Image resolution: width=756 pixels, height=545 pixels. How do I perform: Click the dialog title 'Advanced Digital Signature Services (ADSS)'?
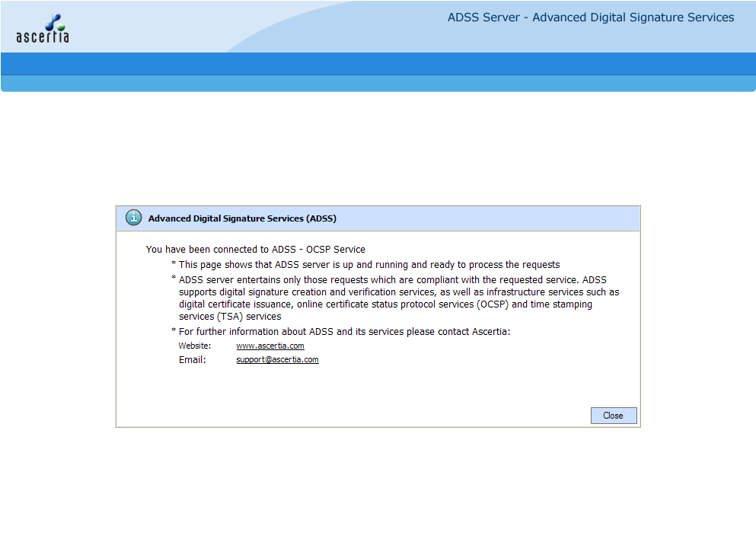[242, 218]
